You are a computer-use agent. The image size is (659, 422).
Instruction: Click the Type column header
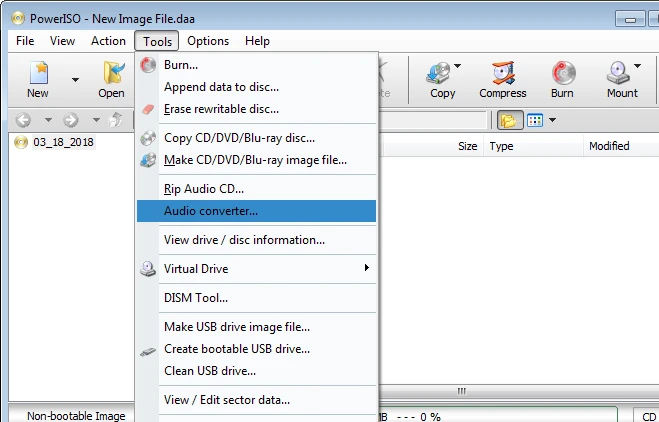(x=533, y=146)
